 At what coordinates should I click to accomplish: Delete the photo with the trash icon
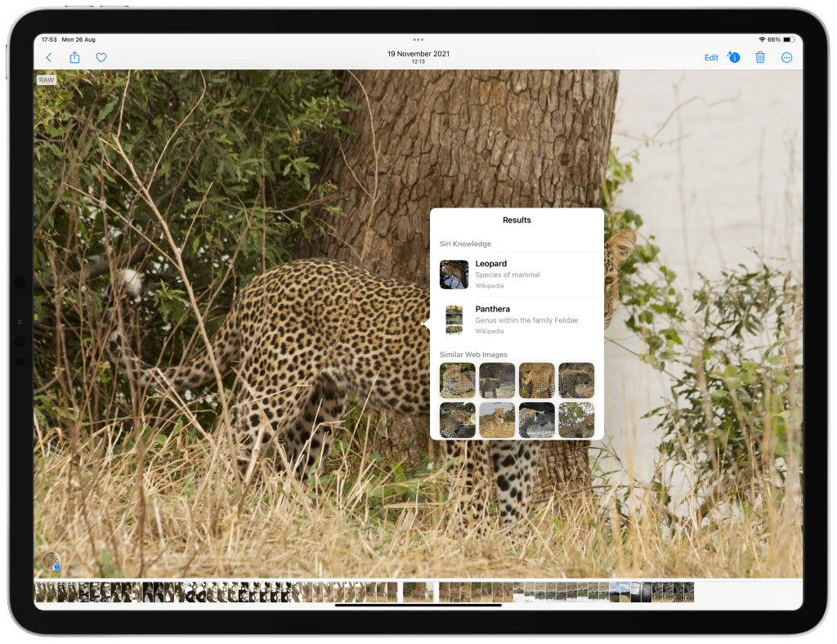point(760,57)
